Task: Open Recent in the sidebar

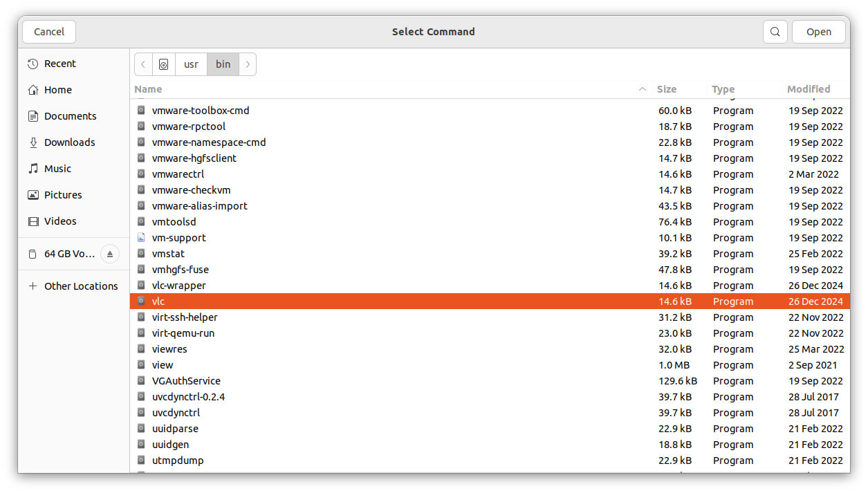Action: [x=74, y=64]
